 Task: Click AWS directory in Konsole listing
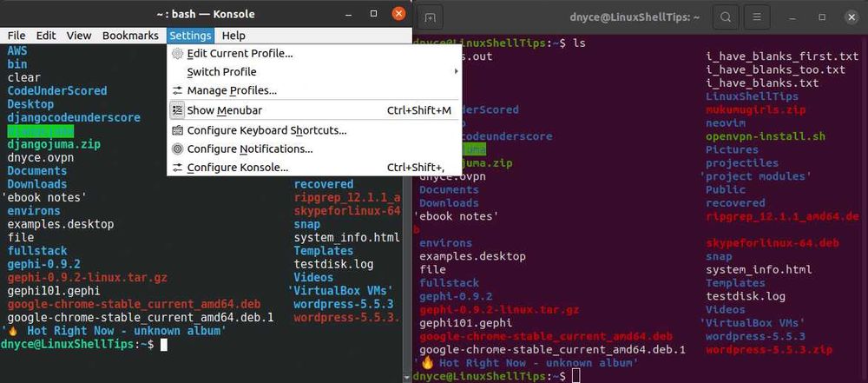[x=17, y=51]
